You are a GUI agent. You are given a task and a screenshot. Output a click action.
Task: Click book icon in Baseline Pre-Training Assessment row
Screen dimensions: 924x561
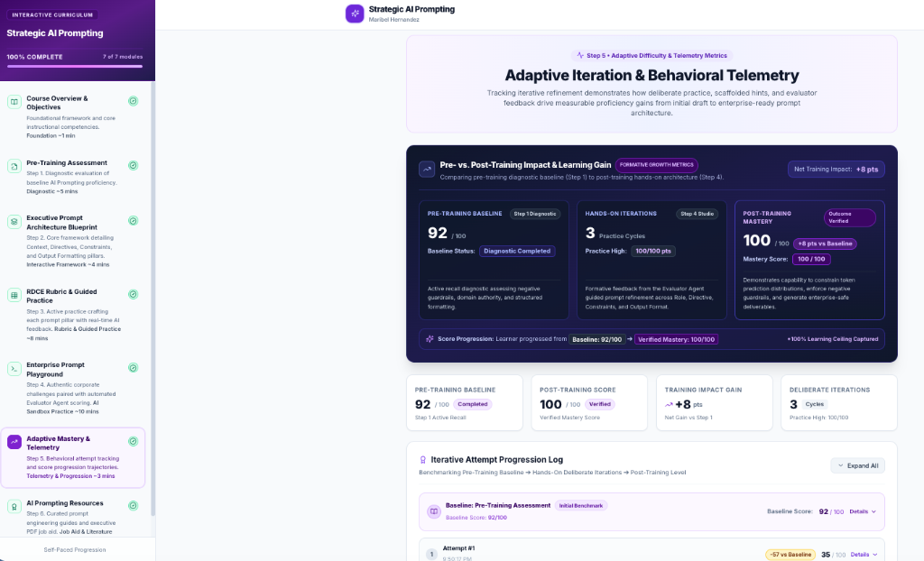(x=434, y=511)
